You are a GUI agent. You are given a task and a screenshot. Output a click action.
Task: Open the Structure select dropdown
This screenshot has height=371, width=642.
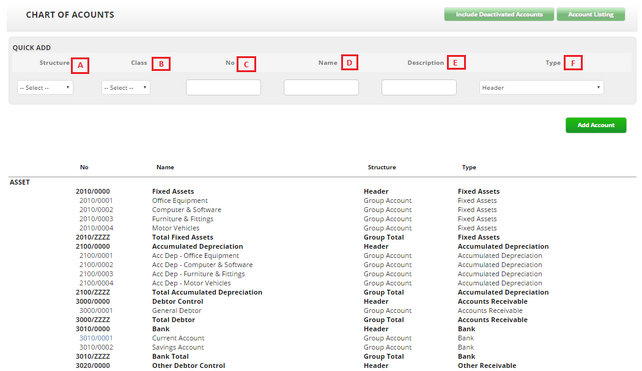[x=45, y=88]
